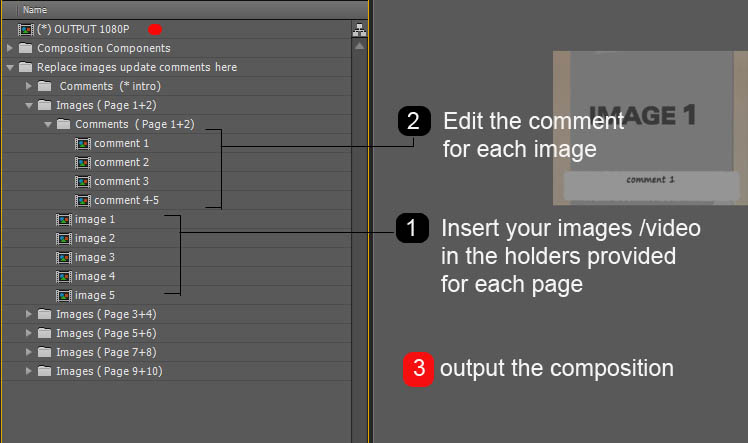This screenshot has width=748, height=443.
Task: Click the image 4 composition icon
Action: (x=64, y=276)
